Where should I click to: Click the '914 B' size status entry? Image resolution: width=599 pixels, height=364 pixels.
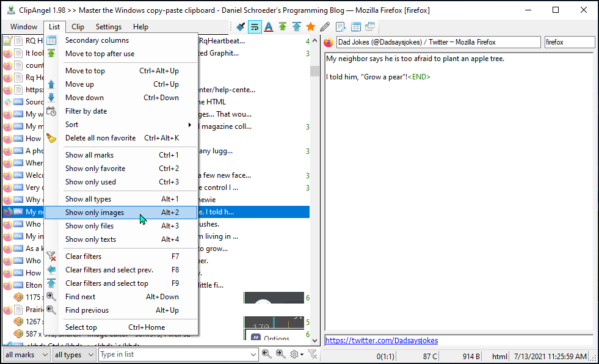click(471, 356)
